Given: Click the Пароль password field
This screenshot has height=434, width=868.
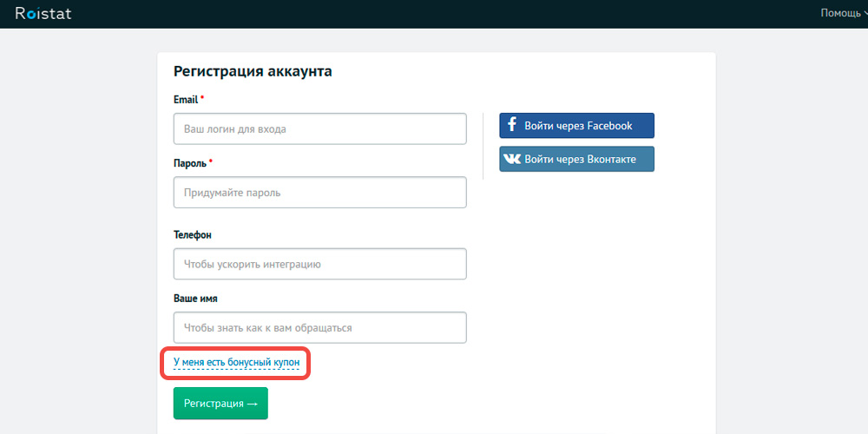Looking at the screenshot, I should pos(320,192).
